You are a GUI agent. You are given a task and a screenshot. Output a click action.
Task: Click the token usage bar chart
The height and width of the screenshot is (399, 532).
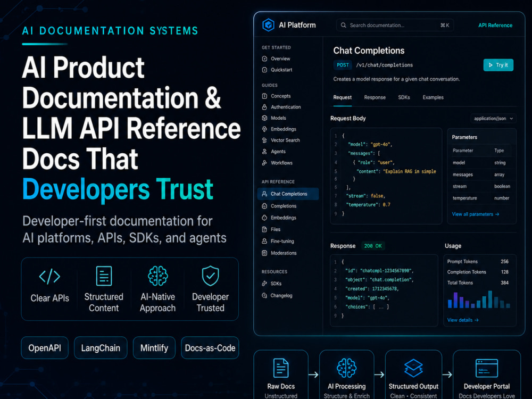click(x=479, y=299)
